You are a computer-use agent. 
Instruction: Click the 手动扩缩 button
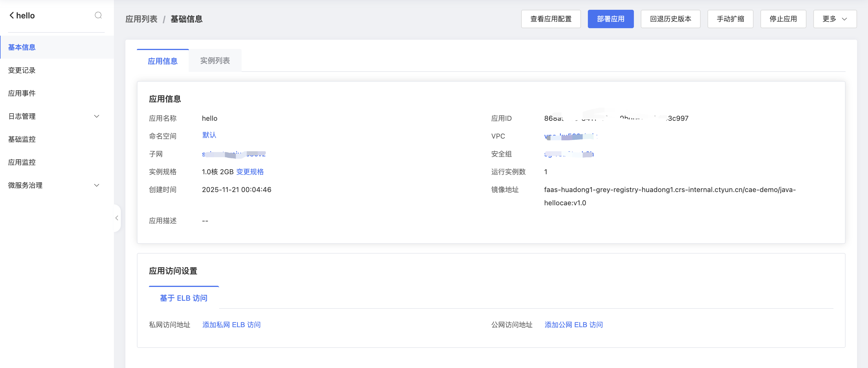click(730, 19)
